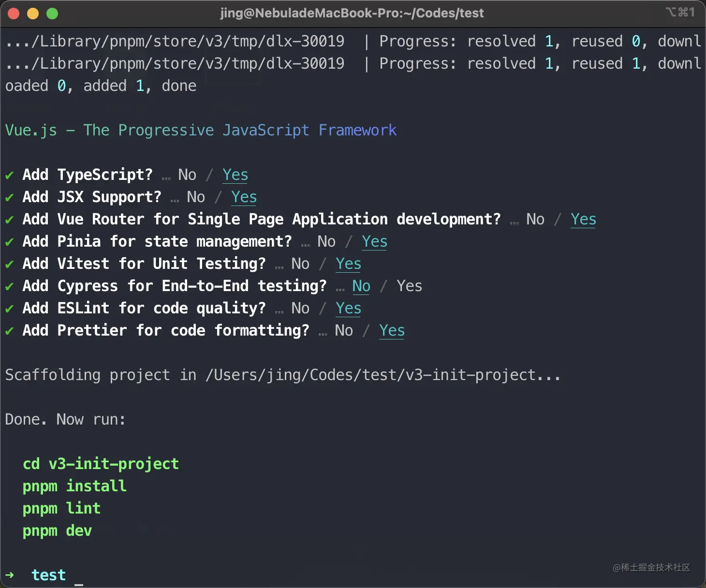Click the checkmark beside the Pinia prompt
This screenshot has width=706, height=588.
tap(9, 242)
